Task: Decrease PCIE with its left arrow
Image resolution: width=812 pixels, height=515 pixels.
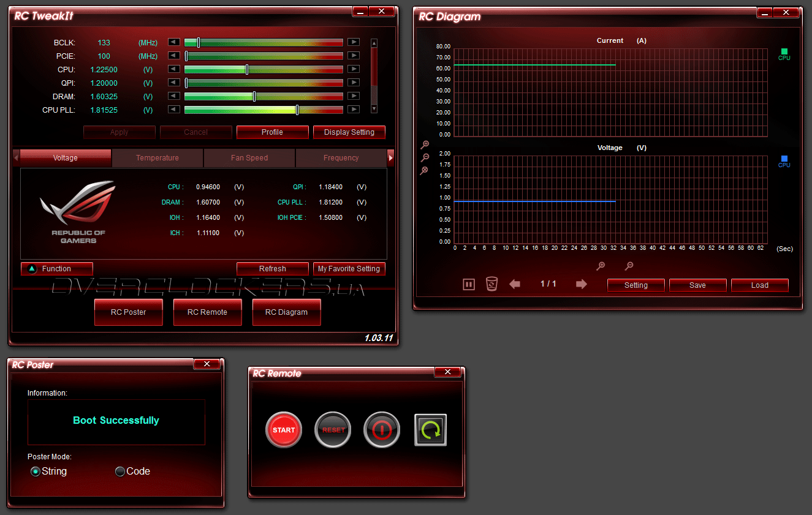Action: [x=174, y=56]
